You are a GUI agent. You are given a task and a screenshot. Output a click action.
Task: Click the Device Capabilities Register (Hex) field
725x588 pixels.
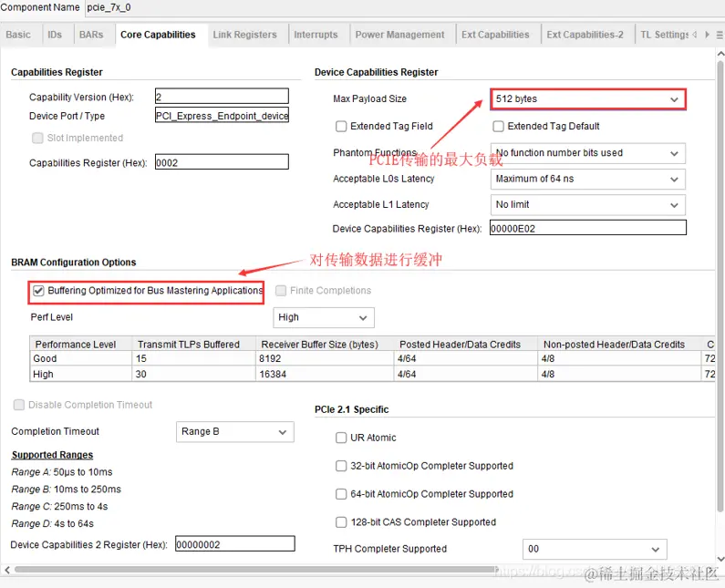(x=588, y=228)
